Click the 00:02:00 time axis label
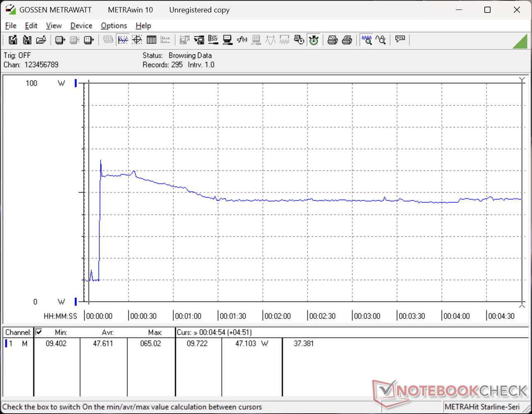The height and width of the screenshot is (414, 532). [278, 316]
